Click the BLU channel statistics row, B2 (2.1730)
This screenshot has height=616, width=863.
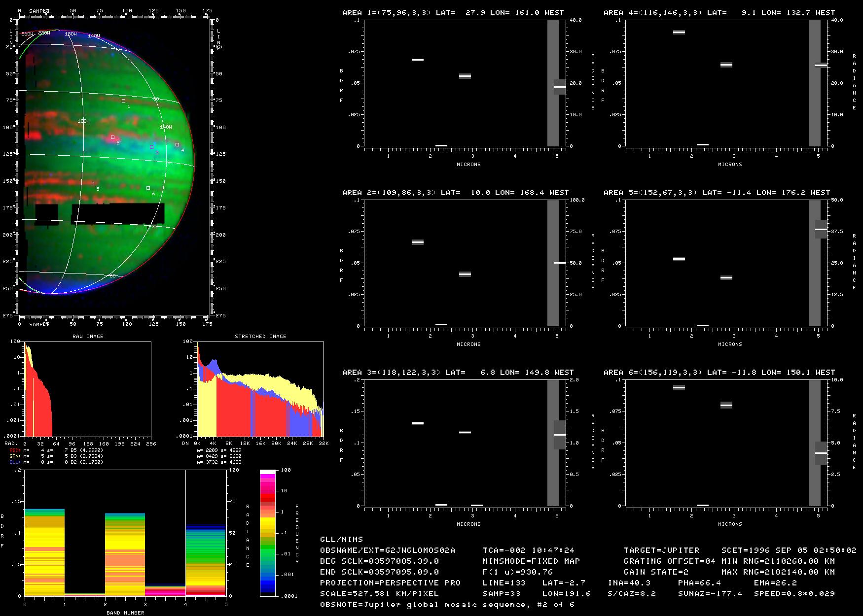56,462
